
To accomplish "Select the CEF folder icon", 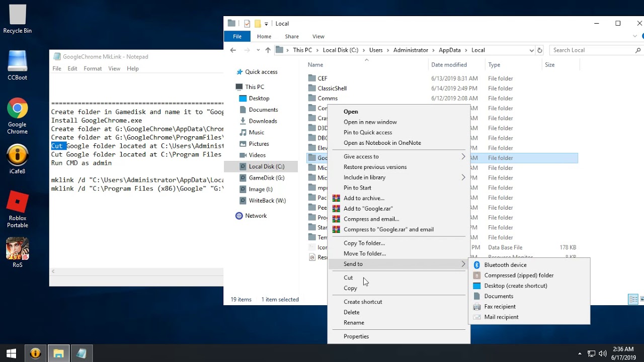I will point(312,78).
